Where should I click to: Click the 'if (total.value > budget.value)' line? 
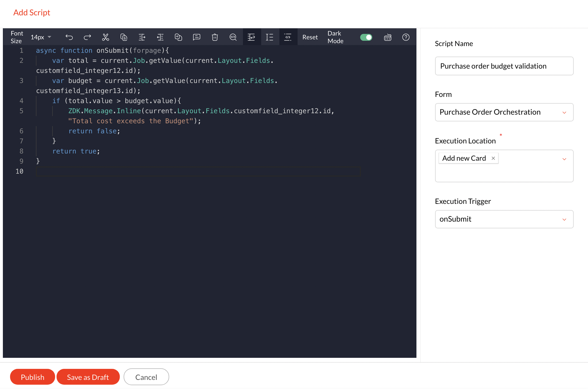(116, 101)
